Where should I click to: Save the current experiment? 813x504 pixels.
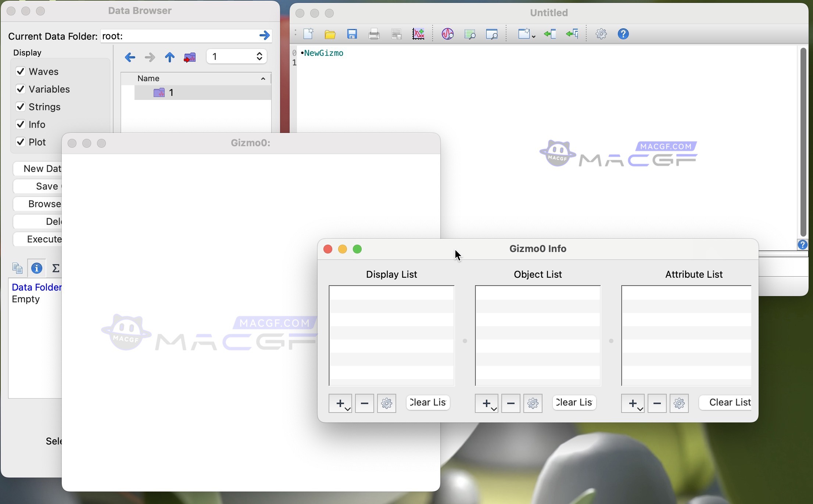tap(352, 34)
